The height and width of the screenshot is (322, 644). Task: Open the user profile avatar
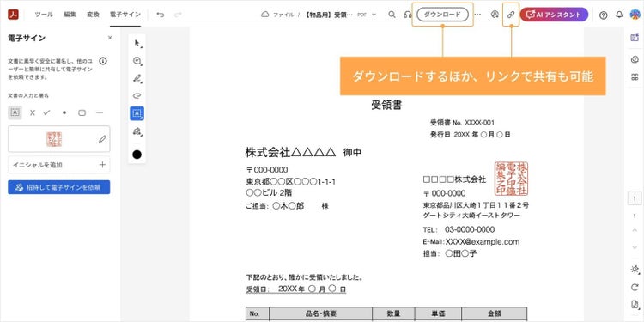(x=635, y=15)
